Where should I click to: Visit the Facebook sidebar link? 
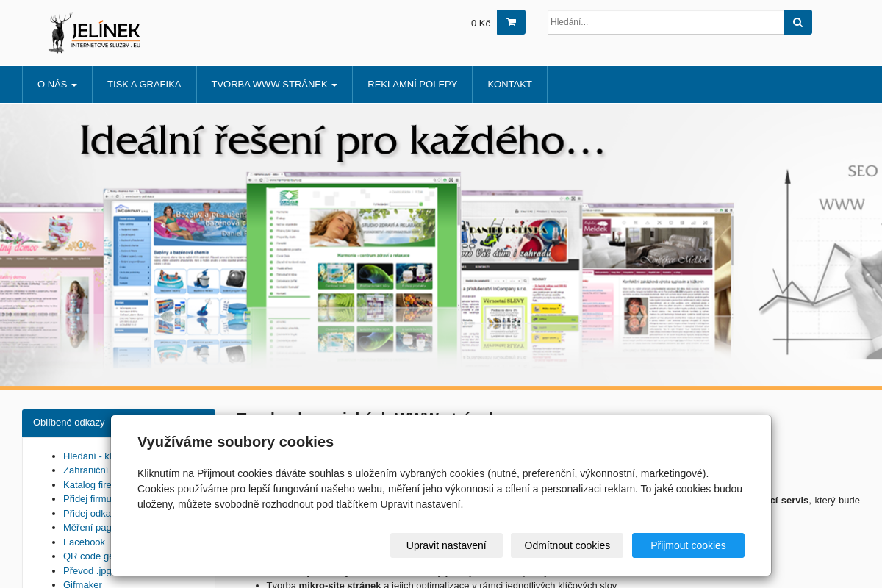point(84,542)
